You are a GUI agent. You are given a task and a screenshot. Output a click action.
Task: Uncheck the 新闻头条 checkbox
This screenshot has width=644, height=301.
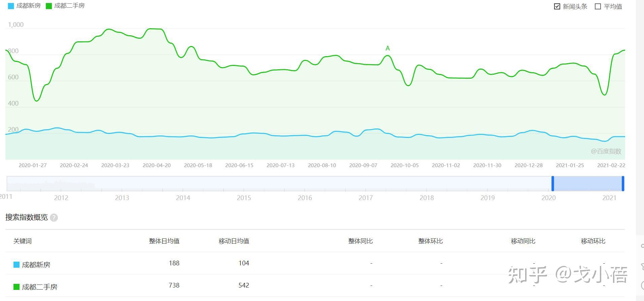point(557,6)
